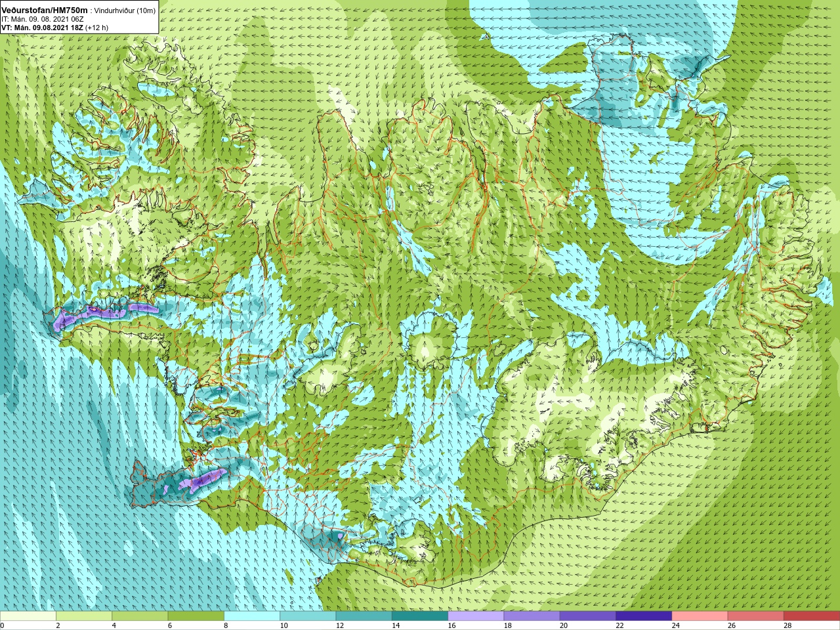Click the yellow-green 2–4 legend swatch
Viewport: 840px width, 630px height.
(x=84, y=616)
